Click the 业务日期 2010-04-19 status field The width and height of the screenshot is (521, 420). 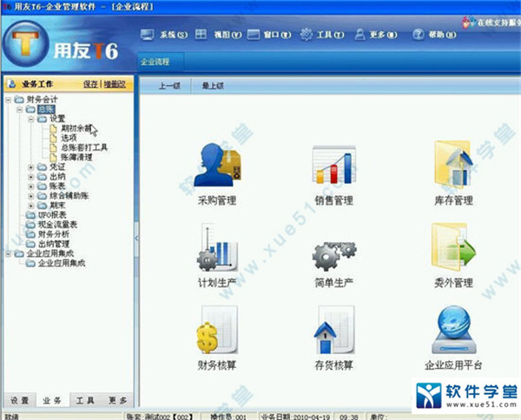click(x=296, y=417)
